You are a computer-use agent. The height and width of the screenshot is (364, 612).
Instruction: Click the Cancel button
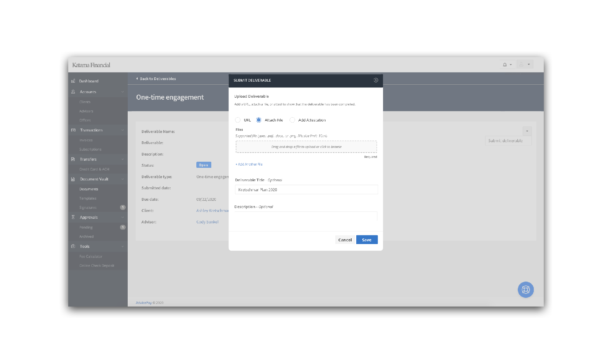click(345, 240)
